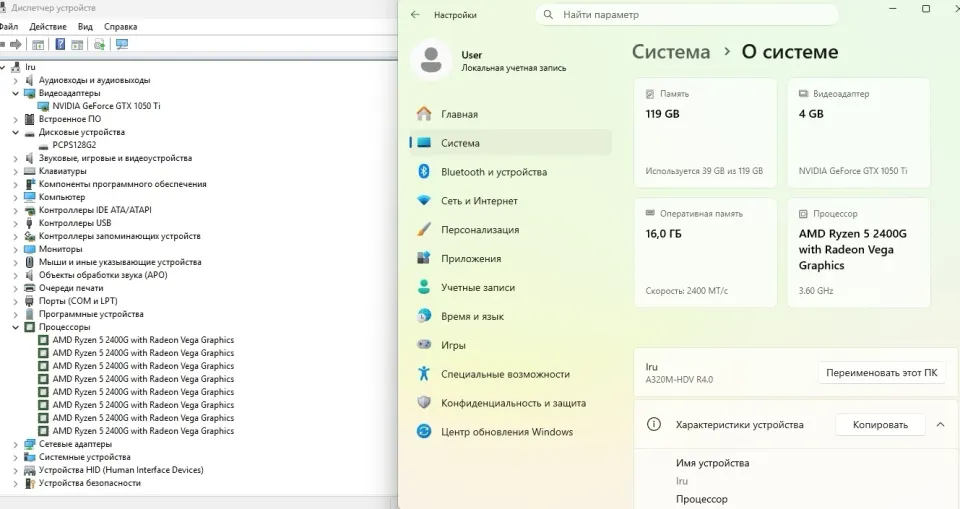Collapse the Видеоадаптеры node
The image size is (960, 509).
point(15,93)
